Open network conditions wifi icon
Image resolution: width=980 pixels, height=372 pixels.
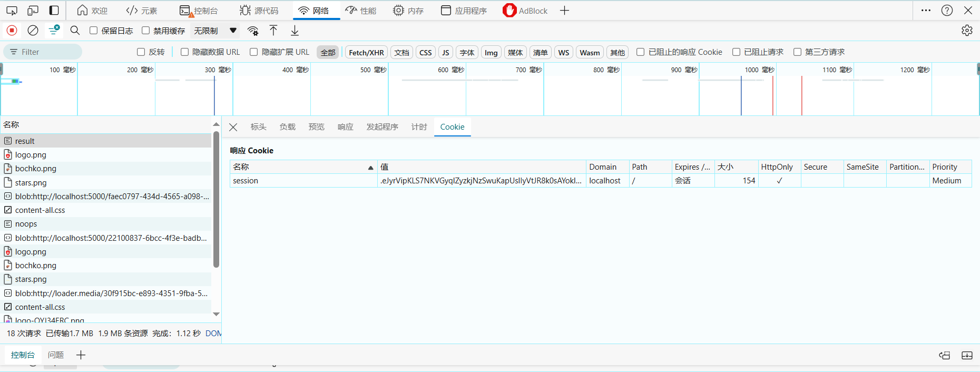pyautogui.click(x=253, y=31)
